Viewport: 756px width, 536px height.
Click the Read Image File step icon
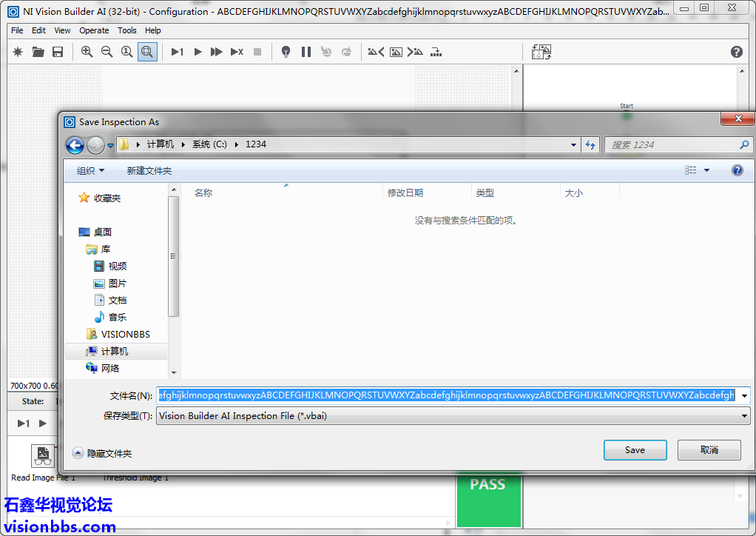(x=43, y=455)
